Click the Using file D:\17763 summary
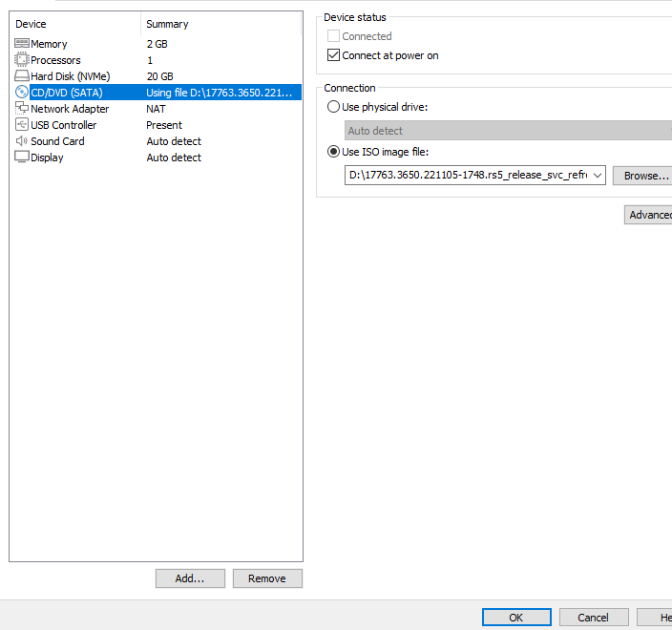Screen dimensions: 672x630 [x=219, y=93]
